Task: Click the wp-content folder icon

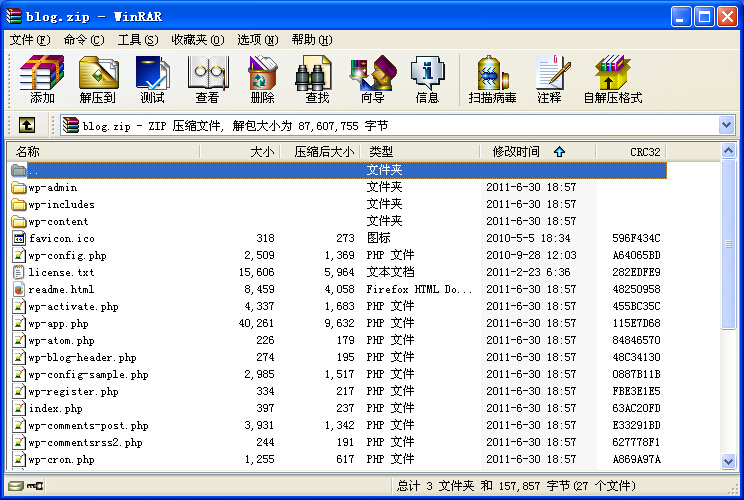Action: [x=19, y=222]
